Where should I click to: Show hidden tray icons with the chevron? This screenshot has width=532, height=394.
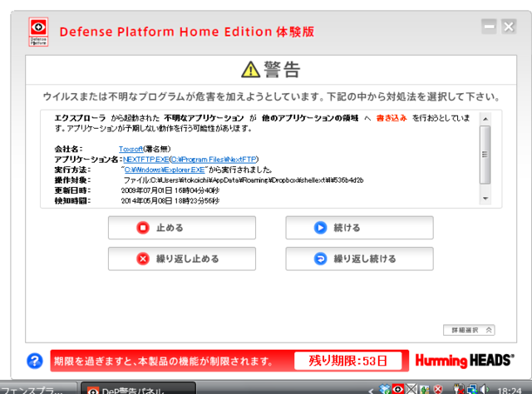(x=372, y=391)
